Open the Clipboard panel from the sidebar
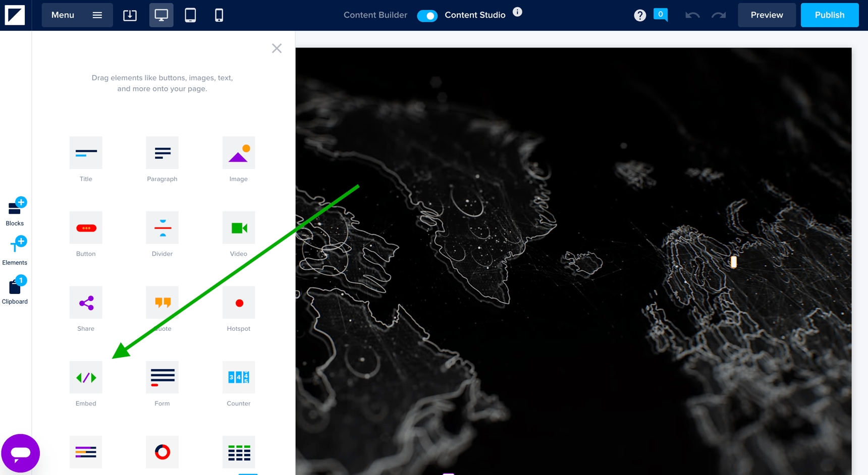The image size is (868, 475). (x=15, y=288)
